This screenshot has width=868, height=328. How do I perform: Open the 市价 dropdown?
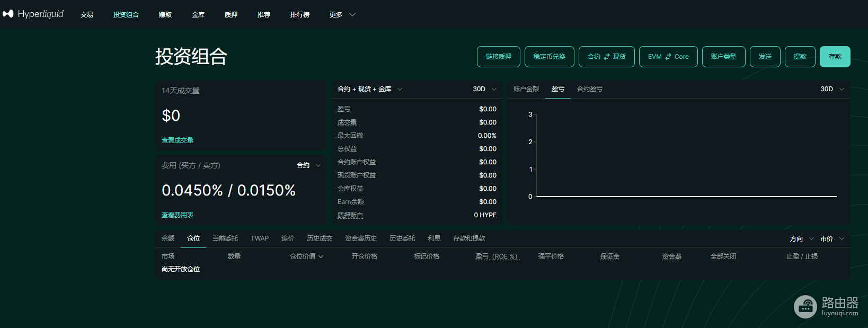tap(832, 239)
